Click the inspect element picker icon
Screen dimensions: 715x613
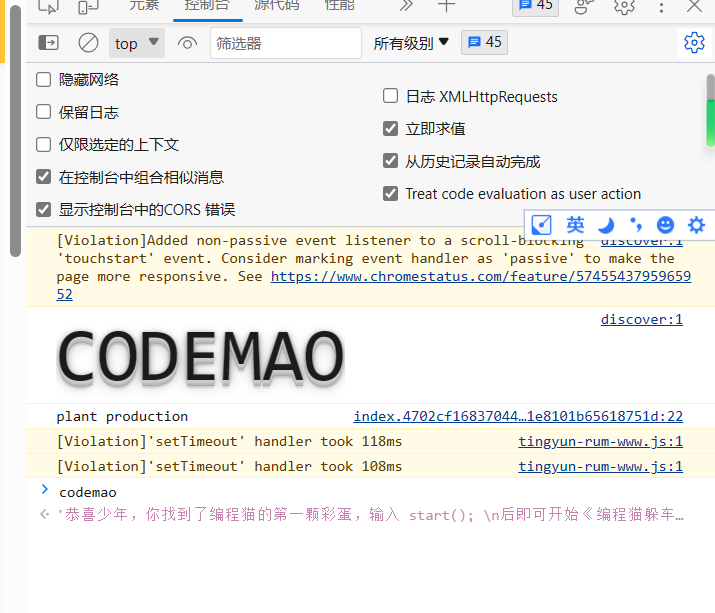49,6
